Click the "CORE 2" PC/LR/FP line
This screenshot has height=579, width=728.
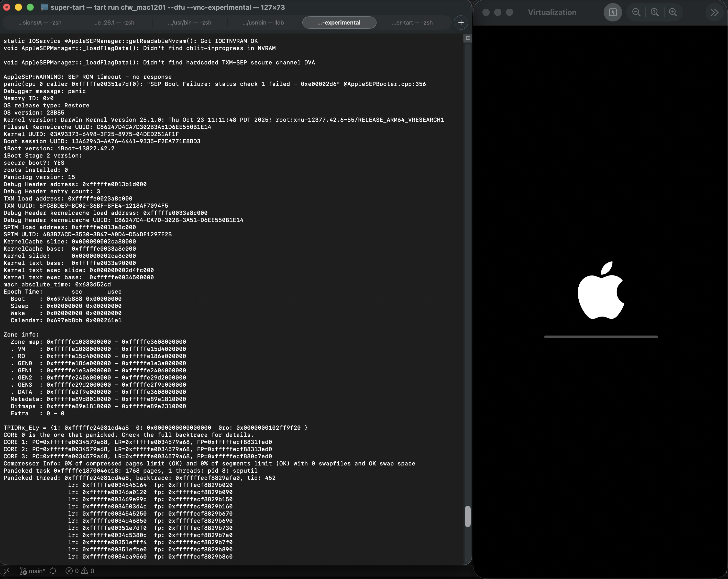click(138, 449)
